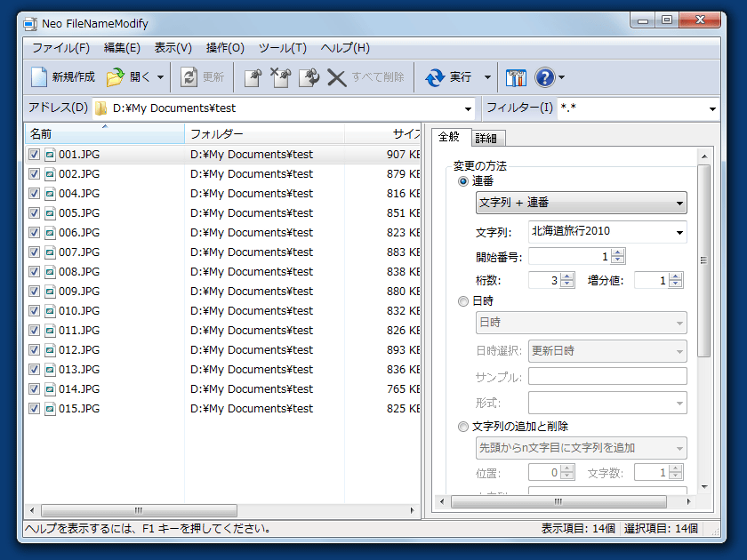Click the settings panel vertical scrollbar thumb
This screenshot has height=560, width=747.
click(703, 260)
